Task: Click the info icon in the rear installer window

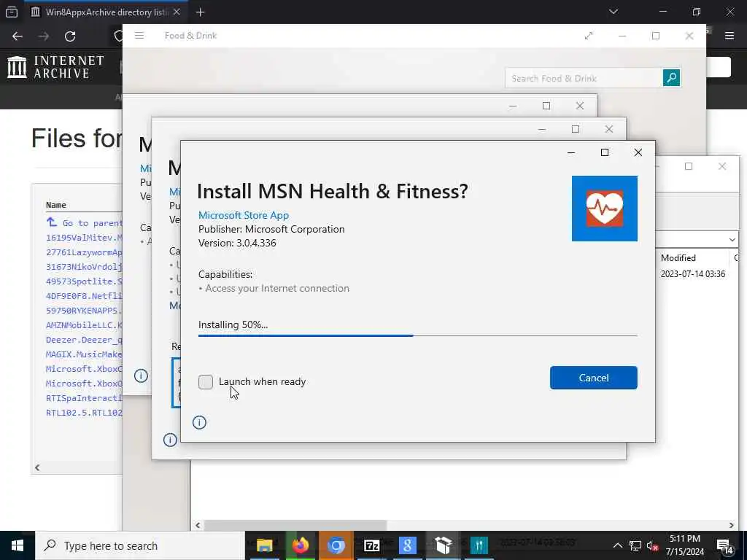Action: (141, 376)
